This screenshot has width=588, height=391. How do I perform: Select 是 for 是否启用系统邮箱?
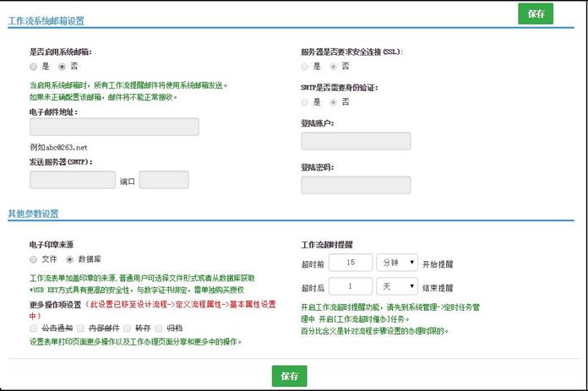pyautogui.click(x=34, y=67)
